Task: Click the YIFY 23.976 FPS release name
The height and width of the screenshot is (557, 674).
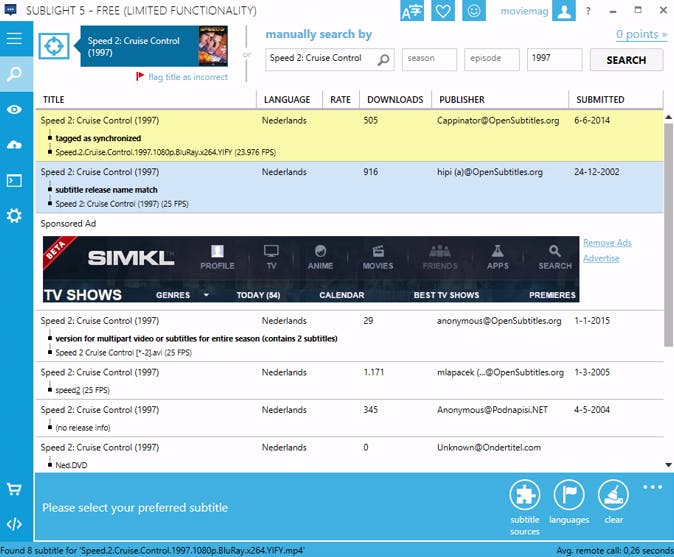Action: 165,152
